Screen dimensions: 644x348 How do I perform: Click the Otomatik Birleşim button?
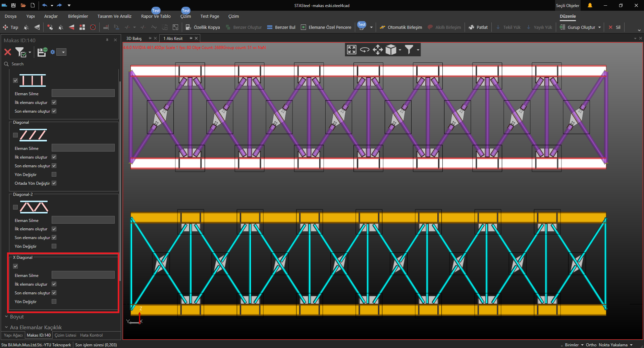pos(401,27)
